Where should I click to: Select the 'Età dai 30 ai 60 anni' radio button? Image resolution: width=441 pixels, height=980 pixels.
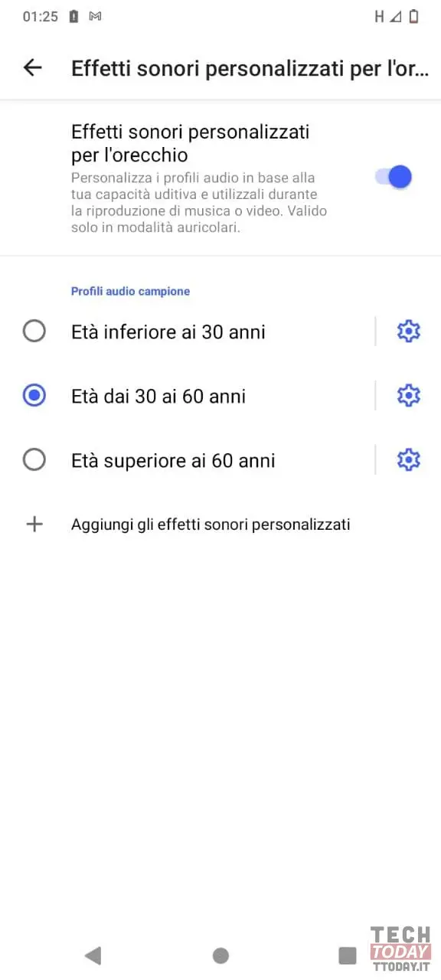34,396
